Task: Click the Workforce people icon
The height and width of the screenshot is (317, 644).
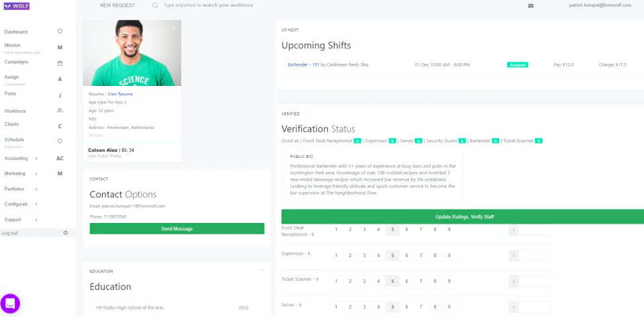Action: click(60, 110)
